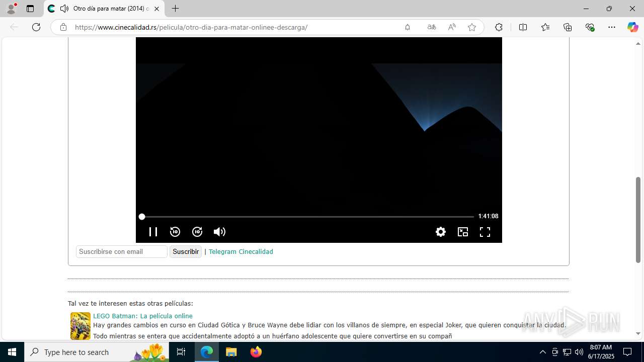Open the Windows Start menu
This screenshot has width=644, height=362.
point(12,352)
